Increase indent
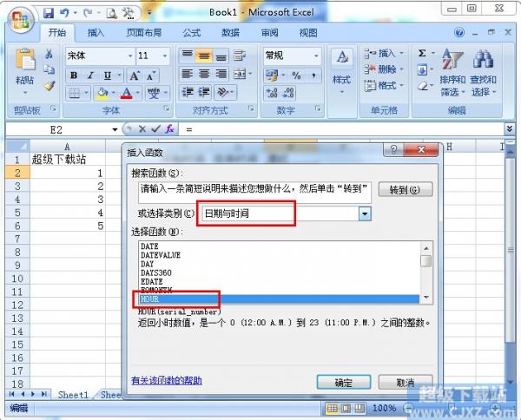Viewport: 521px width, 420px height. [x=204, y=92]
